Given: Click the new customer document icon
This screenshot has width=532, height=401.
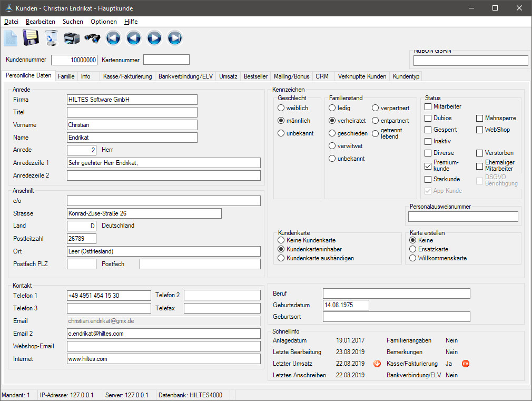Looking at the screenshot, I should point(11,38).
